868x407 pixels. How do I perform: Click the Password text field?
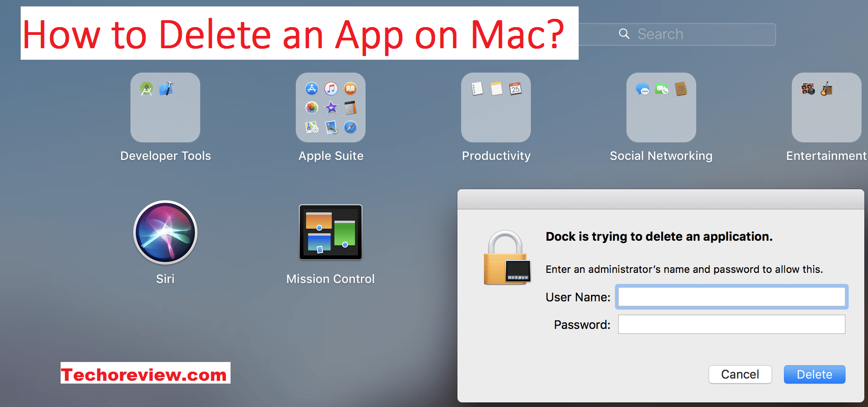pyautogui.click(x=731, y=324)
